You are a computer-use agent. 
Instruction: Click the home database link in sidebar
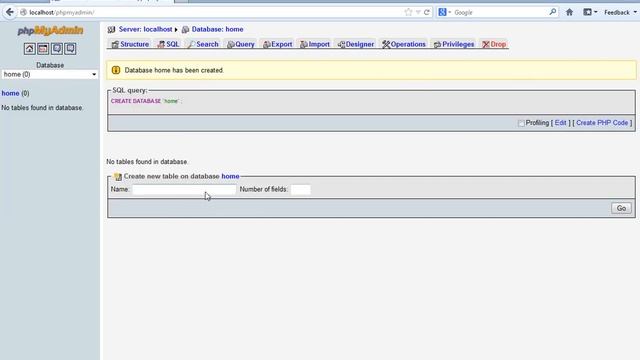pos(10,93)
